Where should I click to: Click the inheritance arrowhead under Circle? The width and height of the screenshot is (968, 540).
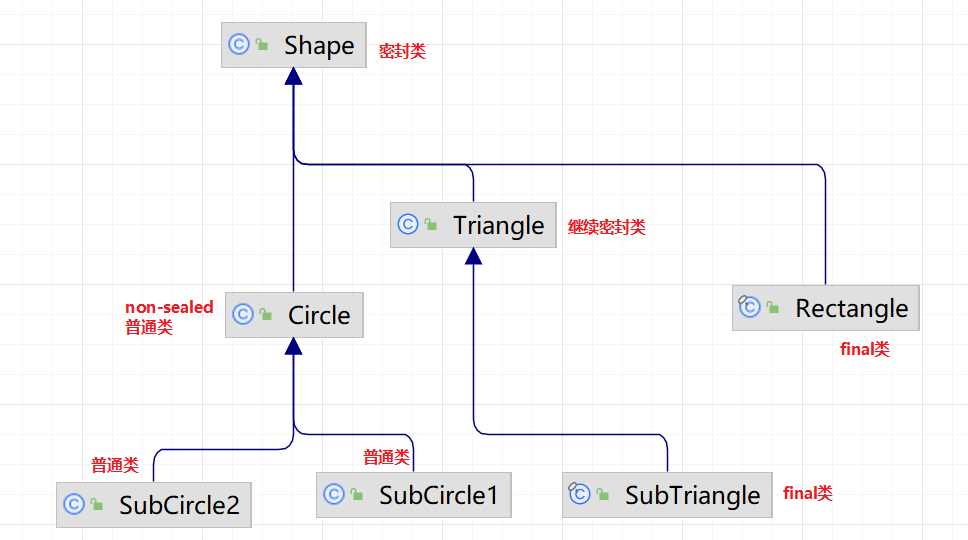click(x=294, y=346)
